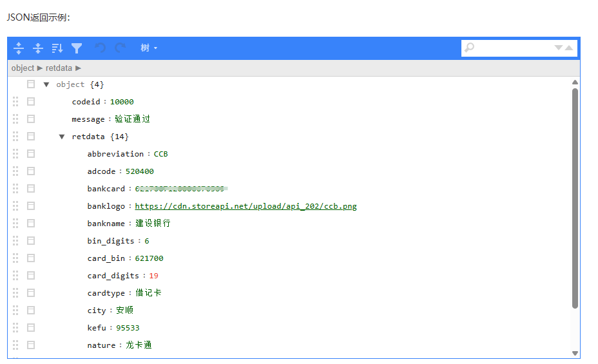
Task: Open action menu box for nature row
Action: tap(31, 345)
